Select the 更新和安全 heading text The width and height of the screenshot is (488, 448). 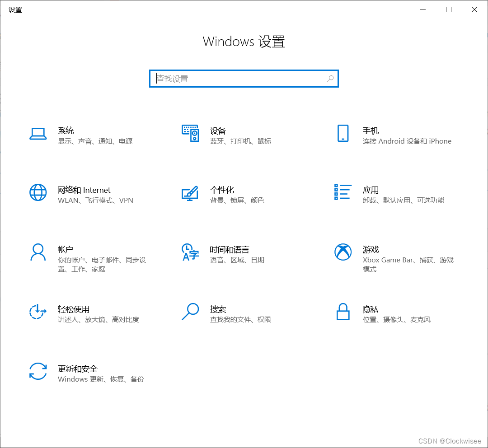(78, 369)
